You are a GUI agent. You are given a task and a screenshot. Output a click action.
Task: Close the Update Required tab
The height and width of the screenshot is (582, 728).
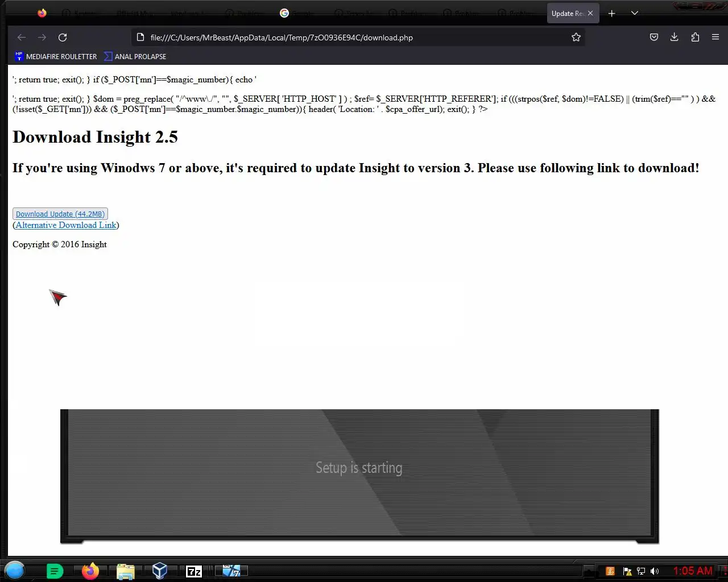(x=590, y=13)
